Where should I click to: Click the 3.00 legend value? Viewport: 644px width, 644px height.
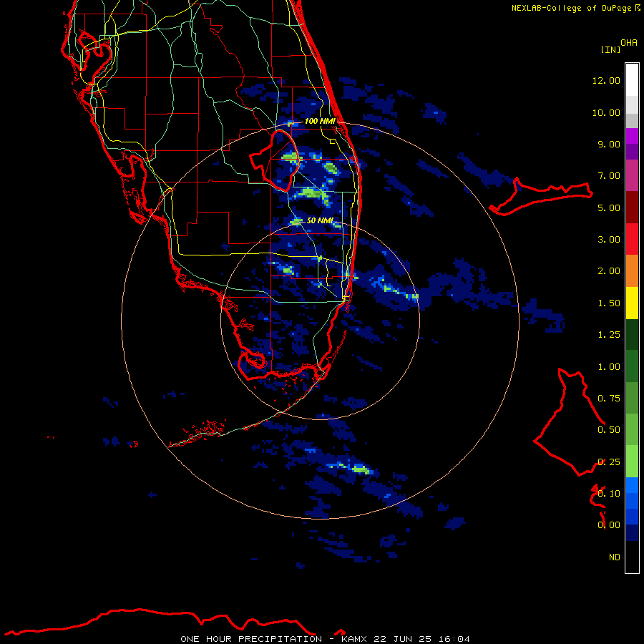pos(609,240)
